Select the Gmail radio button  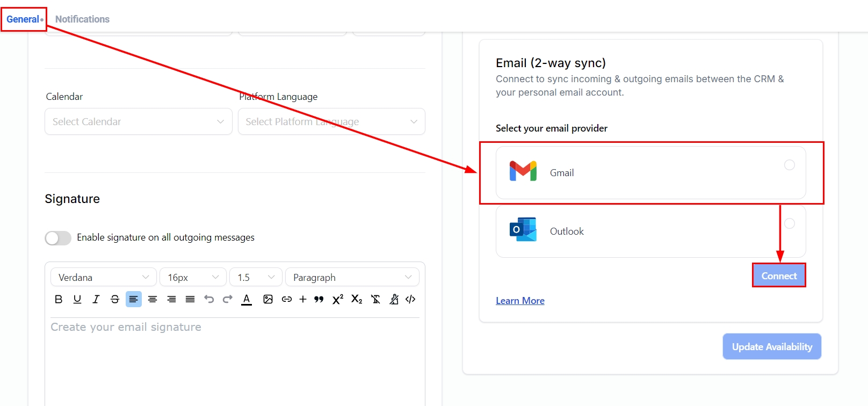click(789, 165)
